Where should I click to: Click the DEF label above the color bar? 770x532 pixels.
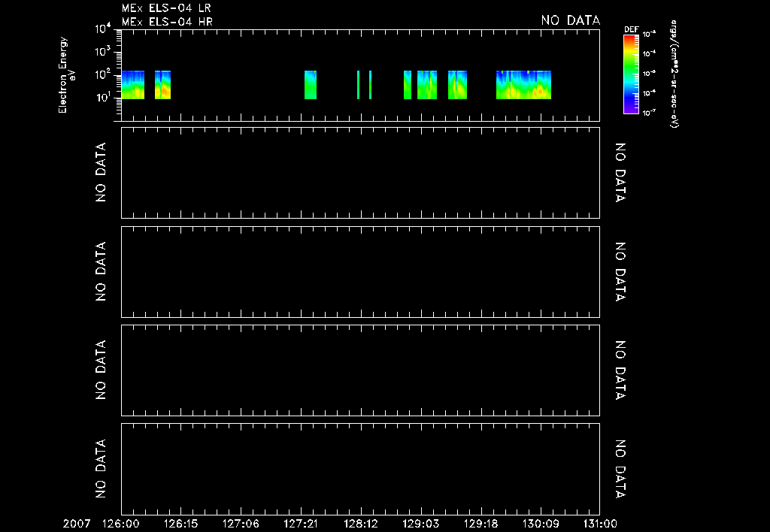pos(631,29)
